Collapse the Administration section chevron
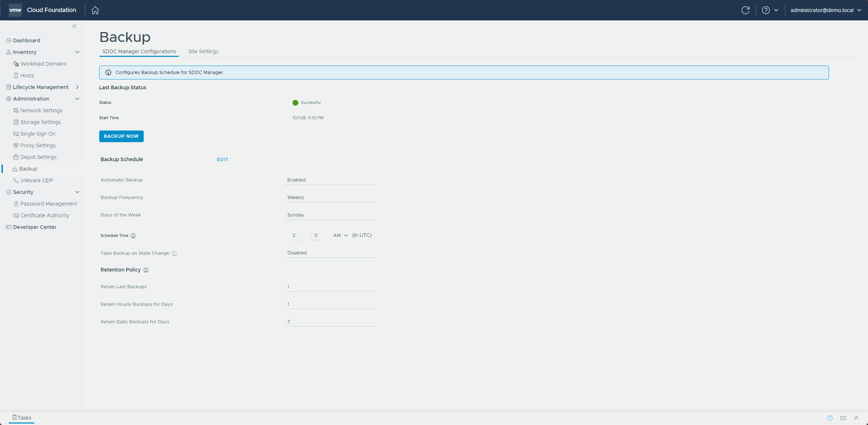868x425 pixels. tap(77, 99)
